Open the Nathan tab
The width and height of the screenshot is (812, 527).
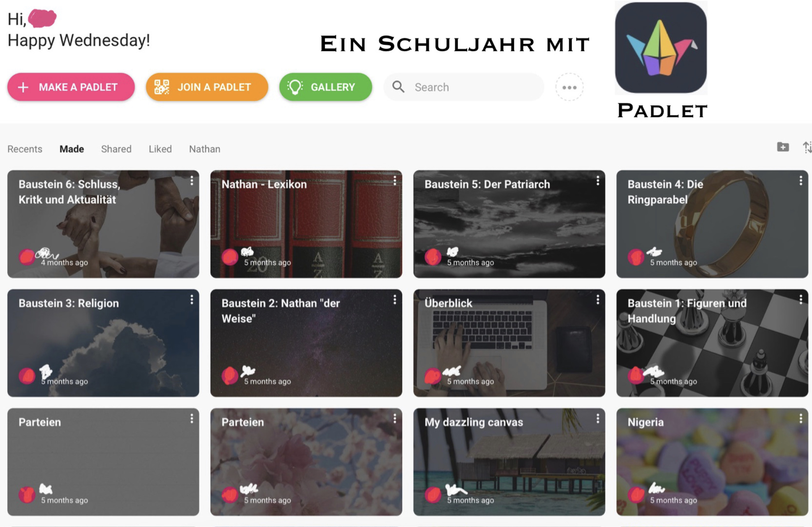(x=204, y=149)
